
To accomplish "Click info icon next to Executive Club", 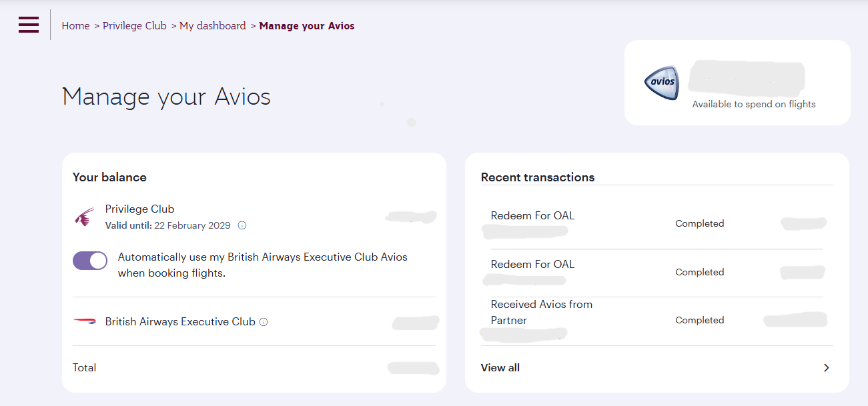I will (x=264, y=322).
